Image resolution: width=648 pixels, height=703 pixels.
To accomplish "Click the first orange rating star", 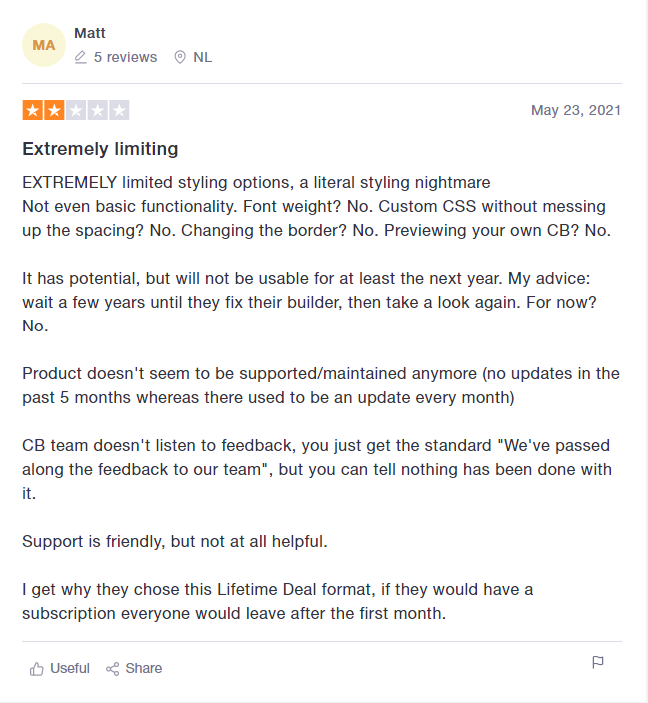I will 33,110.
